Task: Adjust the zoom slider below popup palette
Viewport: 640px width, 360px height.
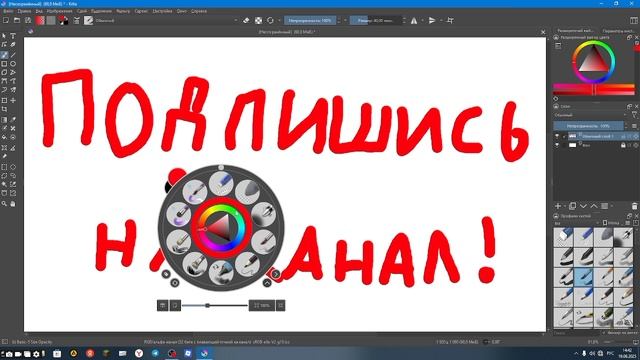Action: [x=215, y=305]
